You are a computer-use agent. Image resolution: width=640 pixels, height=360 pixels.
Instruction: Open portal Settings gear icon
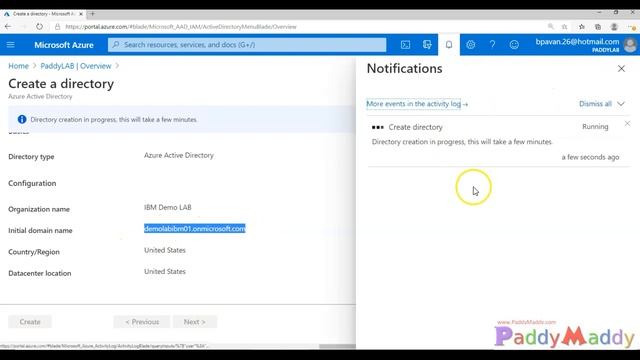[471, 45]
